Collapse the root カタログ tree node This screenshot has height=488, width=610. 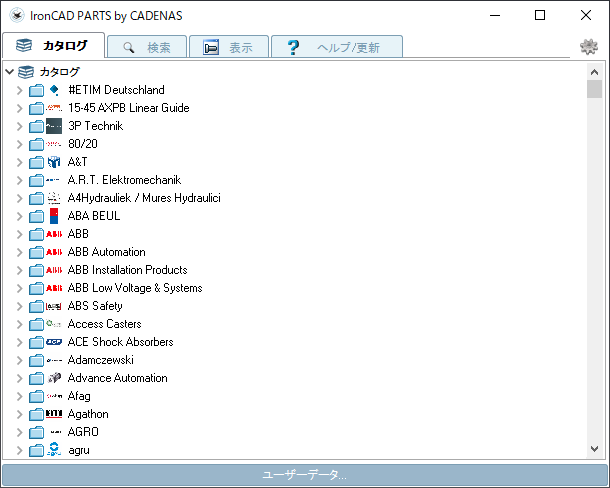click(10, 72)
